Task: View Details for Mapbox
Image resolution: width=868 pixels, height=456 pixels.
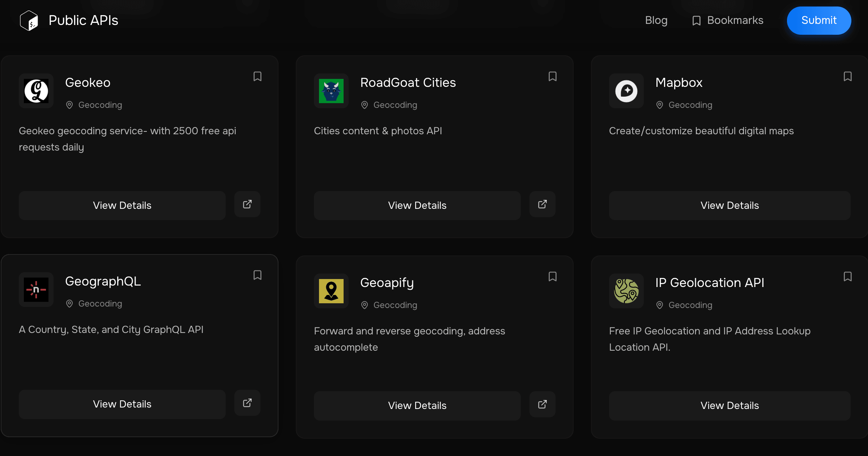Action: coord(729,206)
